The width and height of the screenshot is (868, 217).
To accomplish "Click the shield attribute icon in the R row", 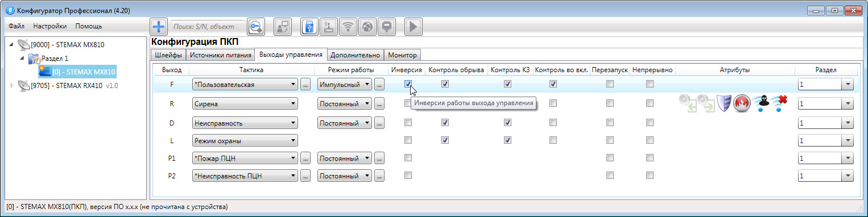I will tap(724, 104).
